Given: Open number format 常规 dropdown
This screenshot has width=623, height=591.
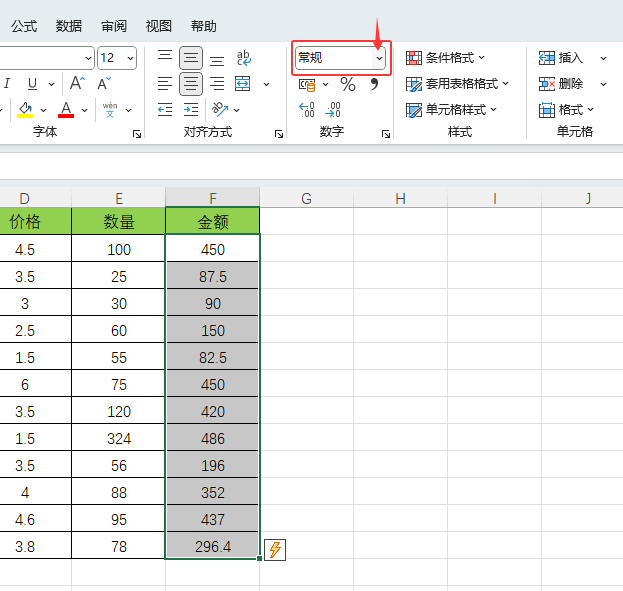Looking at the screenshot, I should pyautogui.click(x=379, y=58).
